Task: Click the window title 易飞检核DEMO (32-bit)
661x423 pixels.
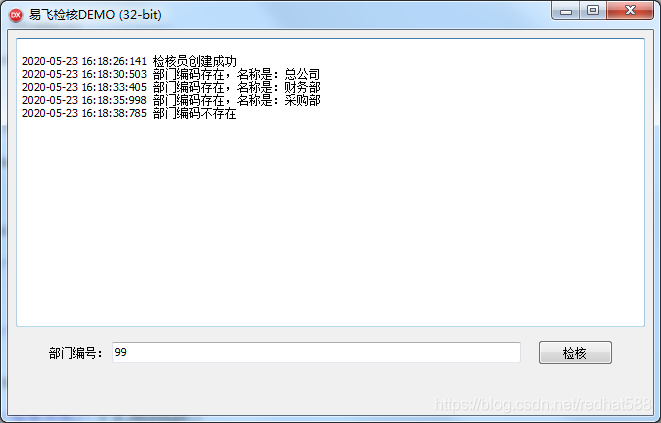Action: [x=95, y=15]
